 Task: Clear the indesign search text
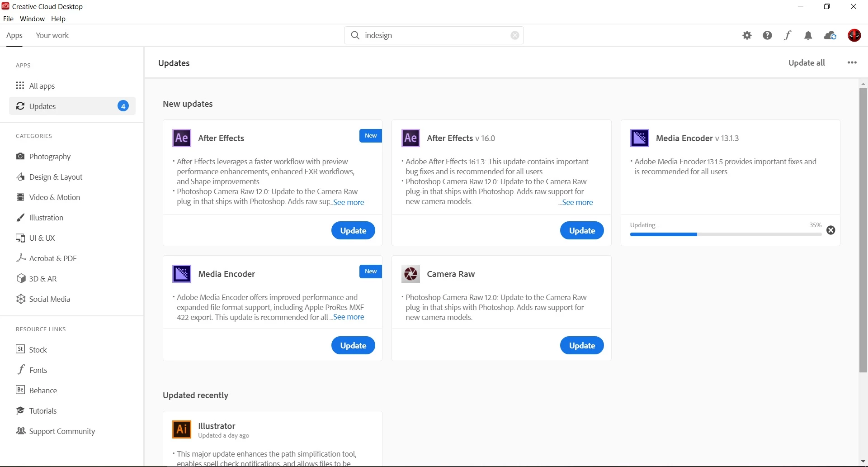pos(515,35)
